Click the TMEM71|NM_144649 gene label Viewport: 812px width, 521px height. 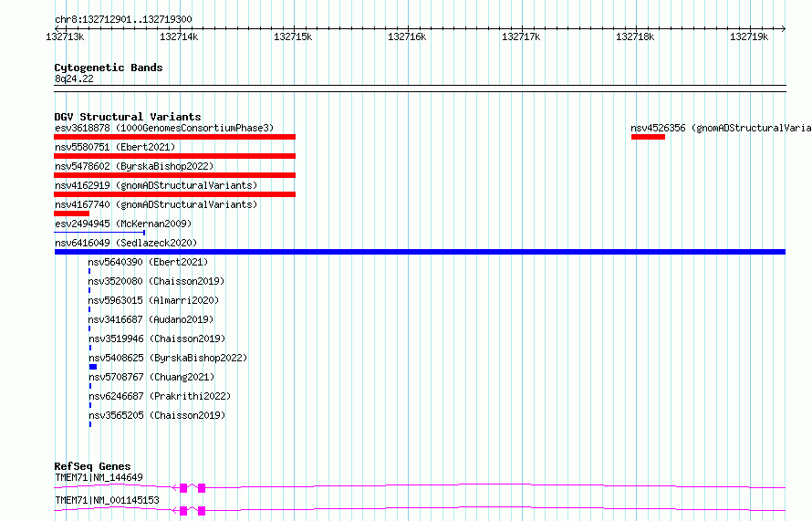(x=99, y=477)
